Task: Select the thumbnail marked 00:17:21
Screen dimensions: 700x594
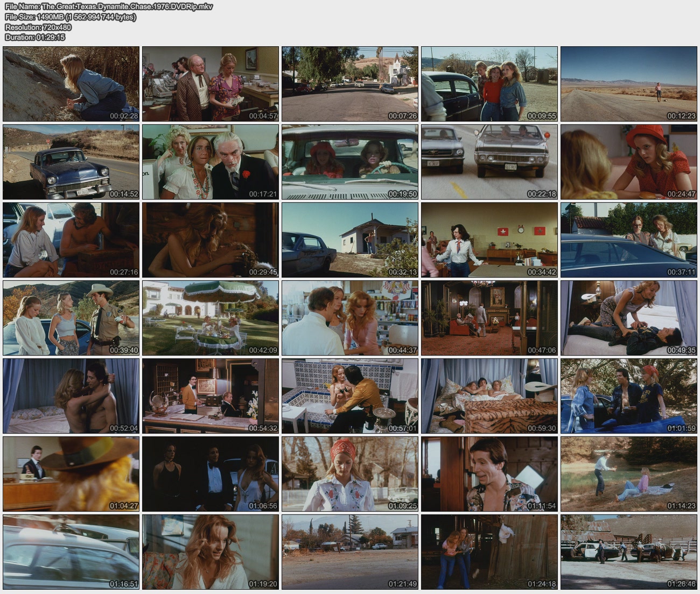Action: pyautogui.click(x=211, y=162)
